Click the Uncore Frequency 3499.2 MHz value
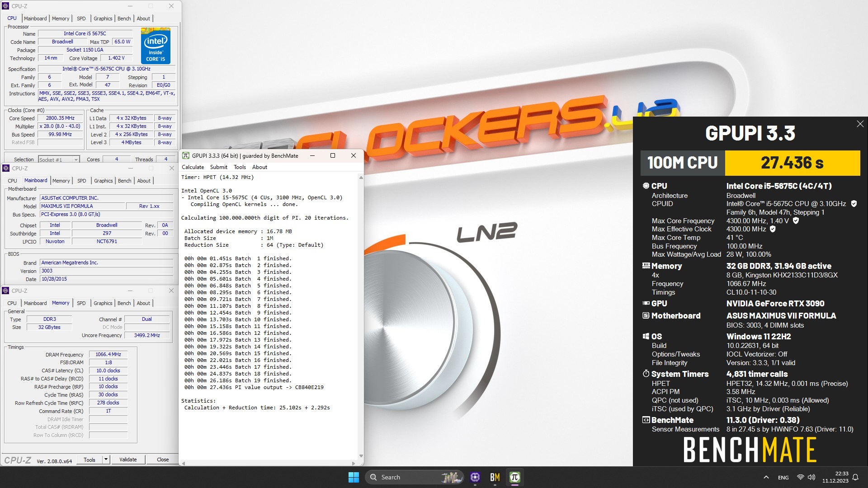 coord(147,335)
